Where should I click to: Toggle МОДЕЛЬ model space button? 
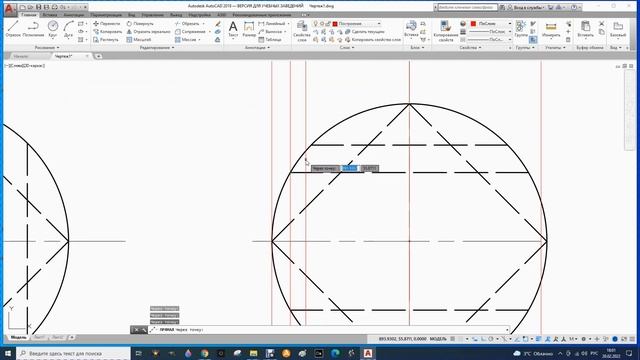[x=438, y=339]
